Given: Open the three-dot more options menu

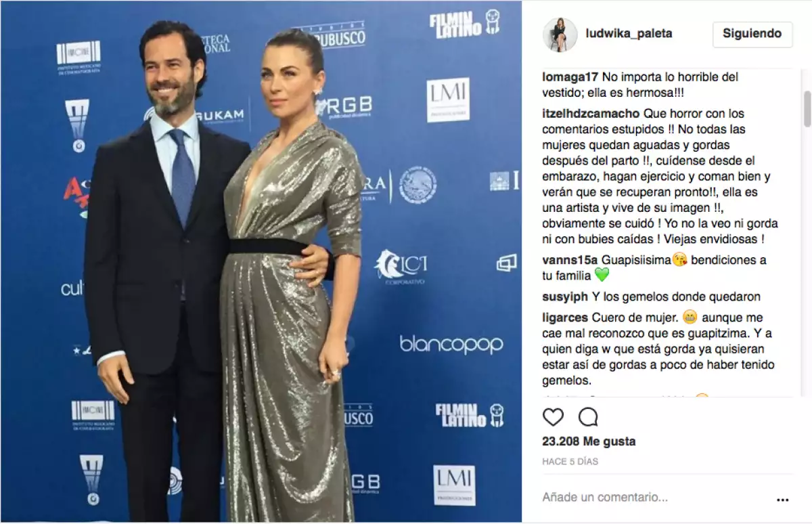Looking at the screenshot, I should pyautogui.click(x=783, y=500).
